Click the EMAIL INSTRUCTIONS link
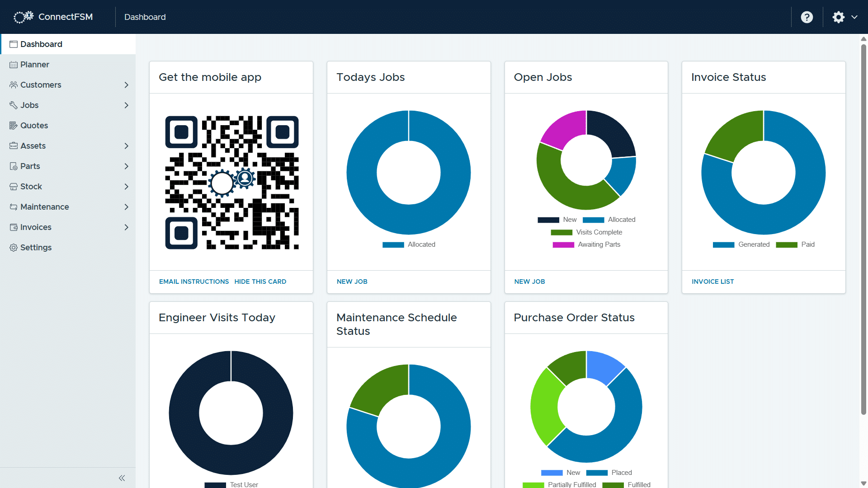Screen dimensions: 868x488 pos(194,282)
